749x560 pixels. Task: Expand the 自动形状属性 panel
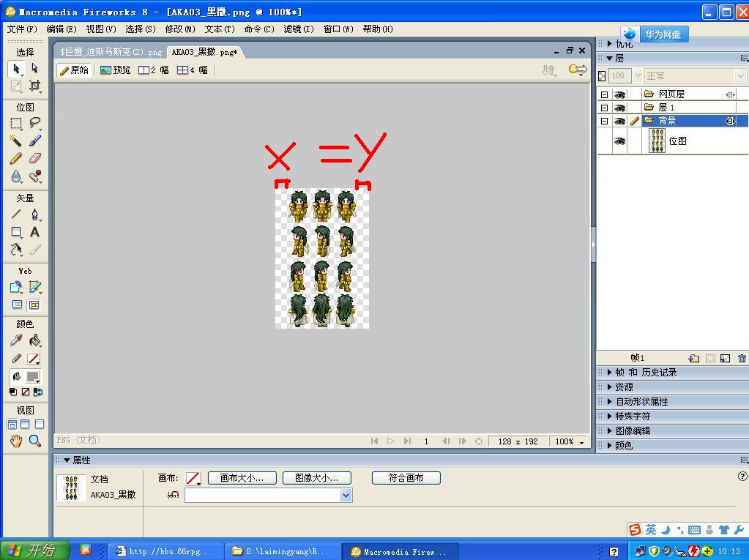[609, 401]
